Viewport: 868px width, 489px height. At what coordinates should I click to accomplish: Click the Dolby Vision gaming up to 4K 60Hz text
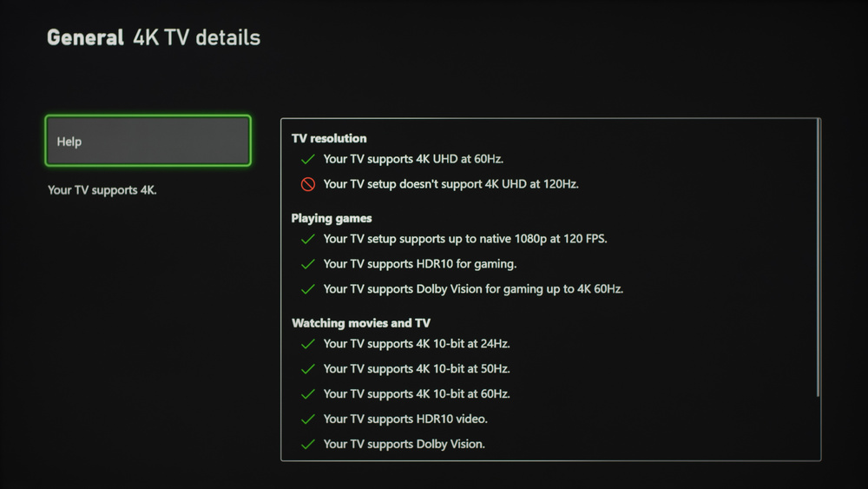(x=473, y=289)
